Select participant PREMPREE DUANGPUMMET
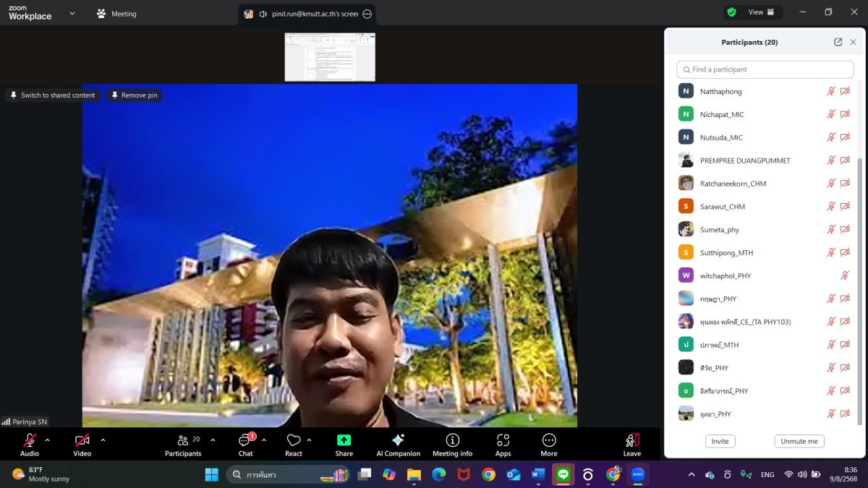 pyautogui.click(x=765, y=160)
